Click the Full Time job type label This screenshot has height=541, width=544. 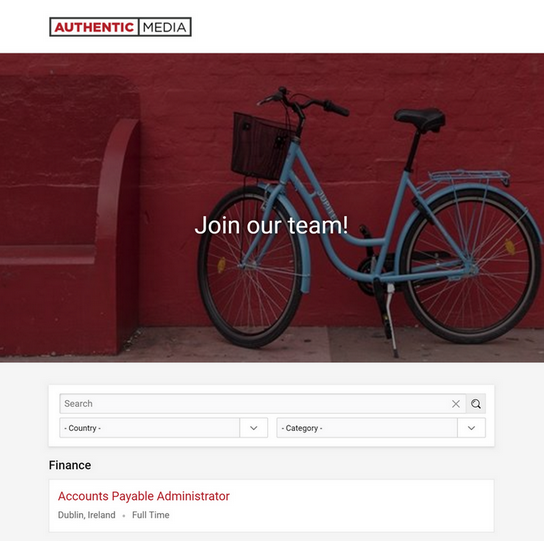tap(151, 515)
